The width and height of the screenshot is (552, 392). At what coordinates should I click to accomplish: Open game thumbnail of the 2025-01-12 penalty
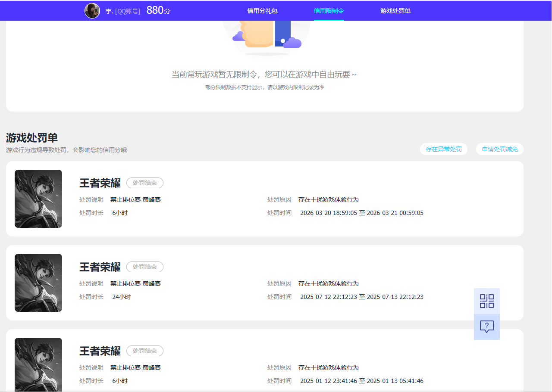click(38, 364)
